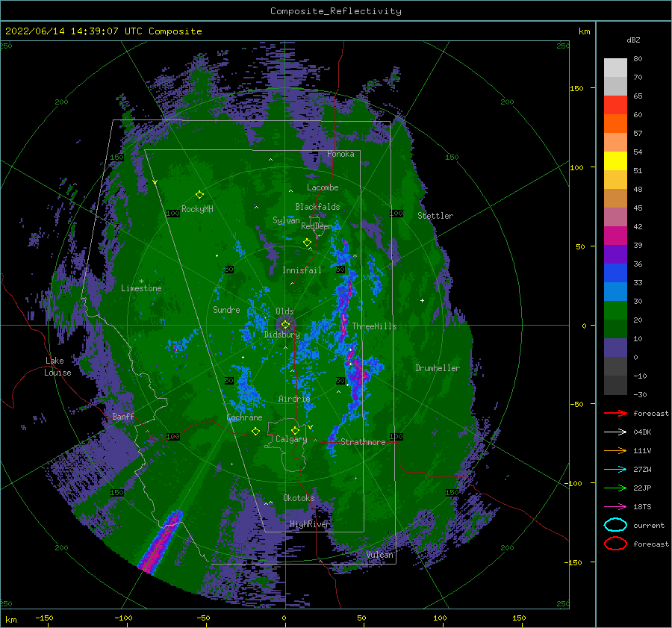Viewport: 672px width, 628px height.
Task: Click the Cochrane city label
Action: 244,417
